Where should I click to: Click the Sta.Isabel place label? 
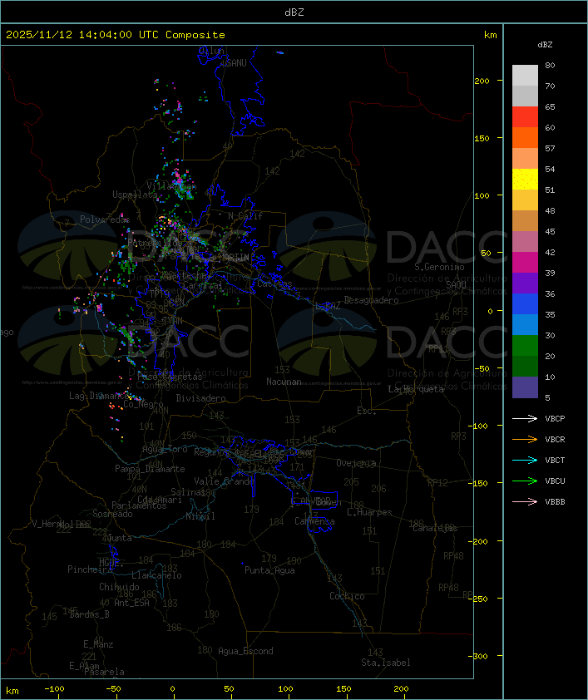coord(386,663)
